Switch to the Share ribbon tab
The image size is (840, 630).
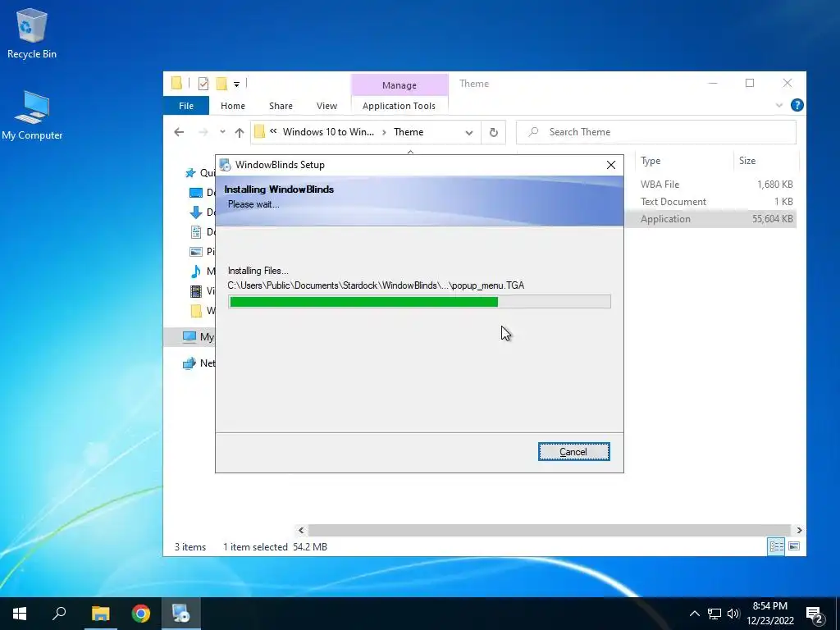[281, 106]
